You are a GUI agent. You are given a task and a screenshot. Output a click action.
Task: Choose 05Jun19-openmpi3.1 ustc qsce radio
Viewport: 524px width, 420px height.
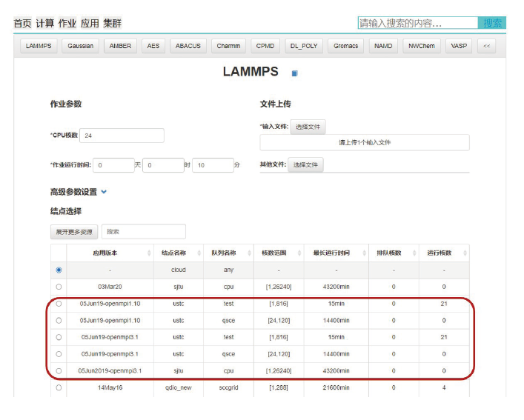pyautogui.click(x=59, y=354)
